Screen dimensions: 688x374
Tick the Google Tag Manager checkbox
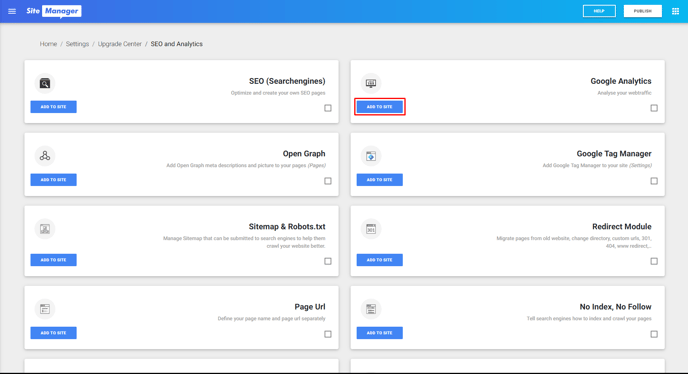point(654,181)
